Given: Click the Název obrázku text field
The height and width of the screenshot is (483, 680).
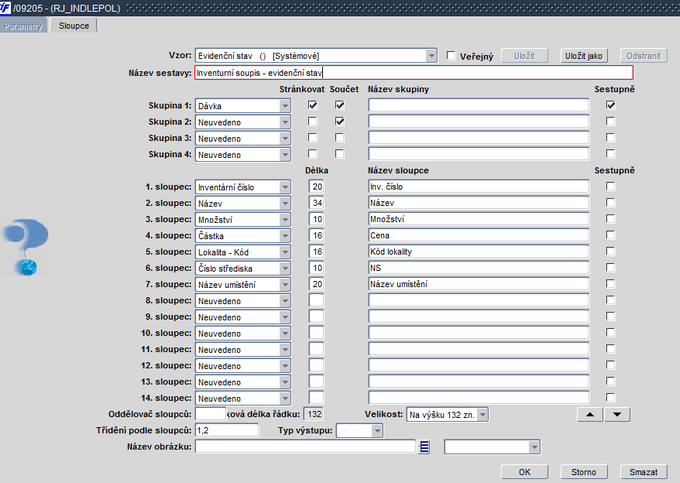Looking at the screenshot, I should pos(305,447).
